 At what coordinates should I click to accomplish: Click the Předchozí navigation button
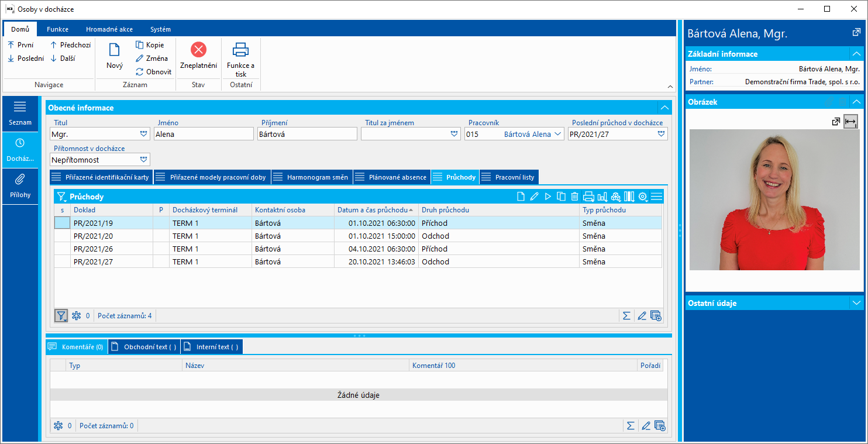70,45
